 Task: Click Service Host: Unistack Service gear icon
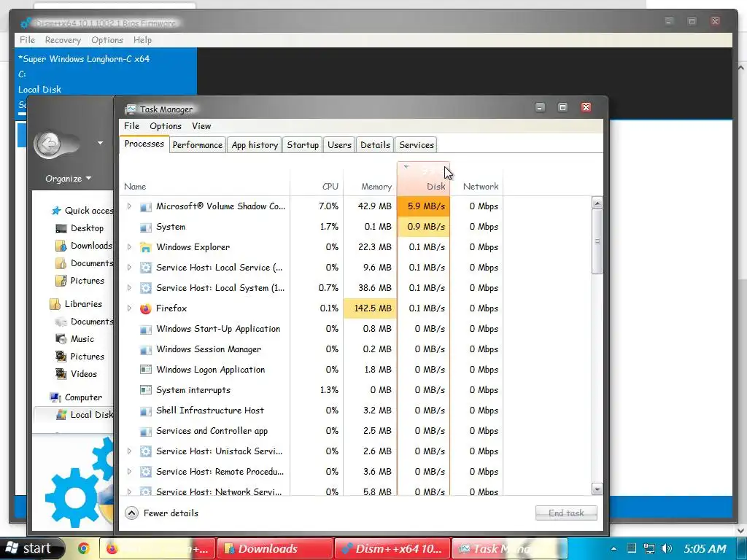coord(146,451)
